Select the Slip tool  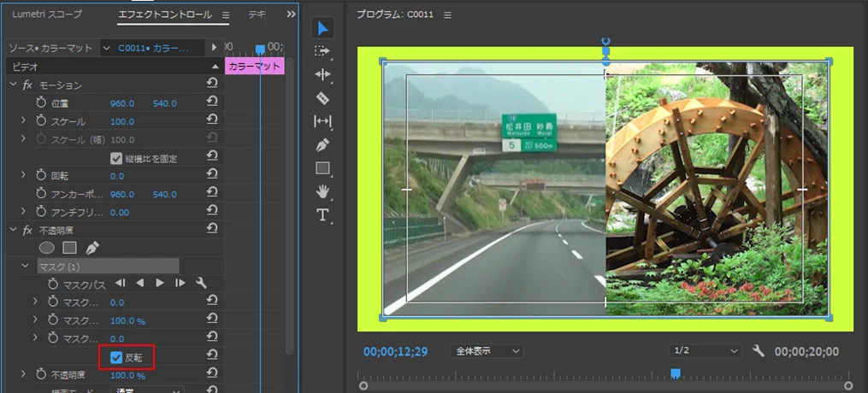322,121
